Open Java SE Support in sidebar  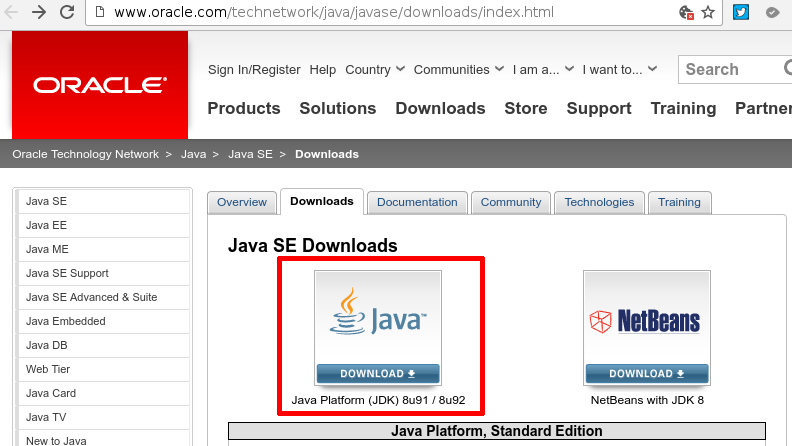tap(104, 273)
